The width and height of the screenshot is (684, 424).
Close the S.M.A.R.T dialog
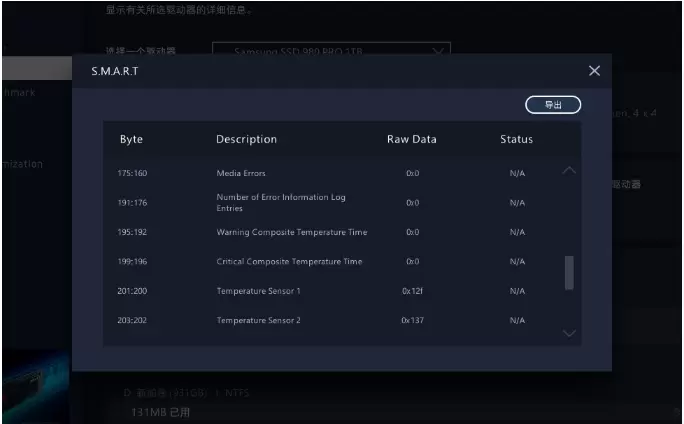(594, 71)
